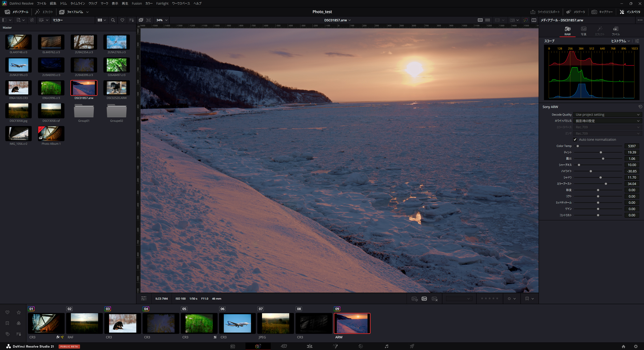Open the Decode Quality dropdown
Image resolution: width=644 pixels, height=350 pixels.
point(607,115)
